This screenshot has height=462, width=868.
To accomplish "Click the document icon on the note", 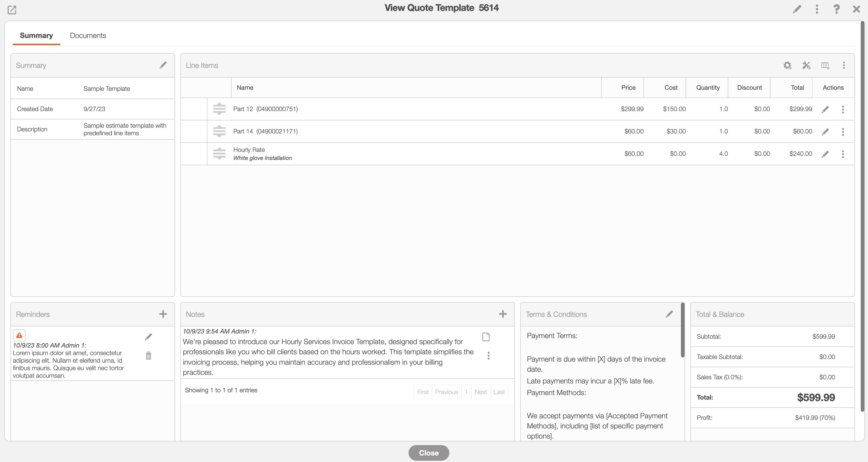I will (486, 337).
